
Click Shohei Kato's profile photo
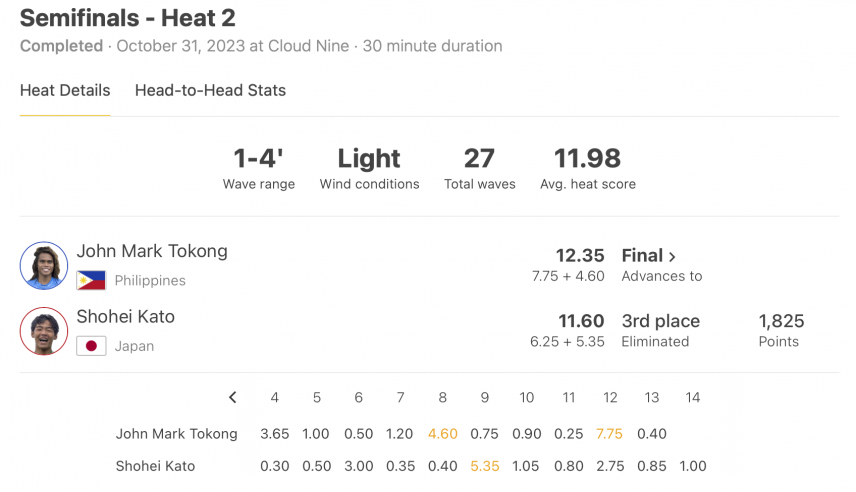[44, 331]
